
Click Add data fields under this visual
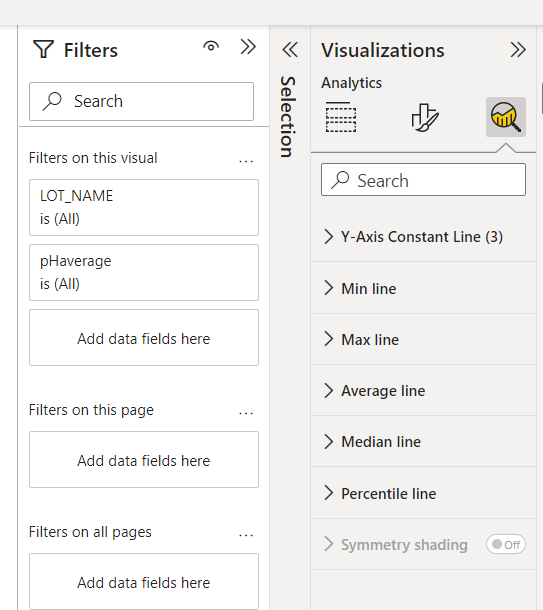(x=144, y=338)
